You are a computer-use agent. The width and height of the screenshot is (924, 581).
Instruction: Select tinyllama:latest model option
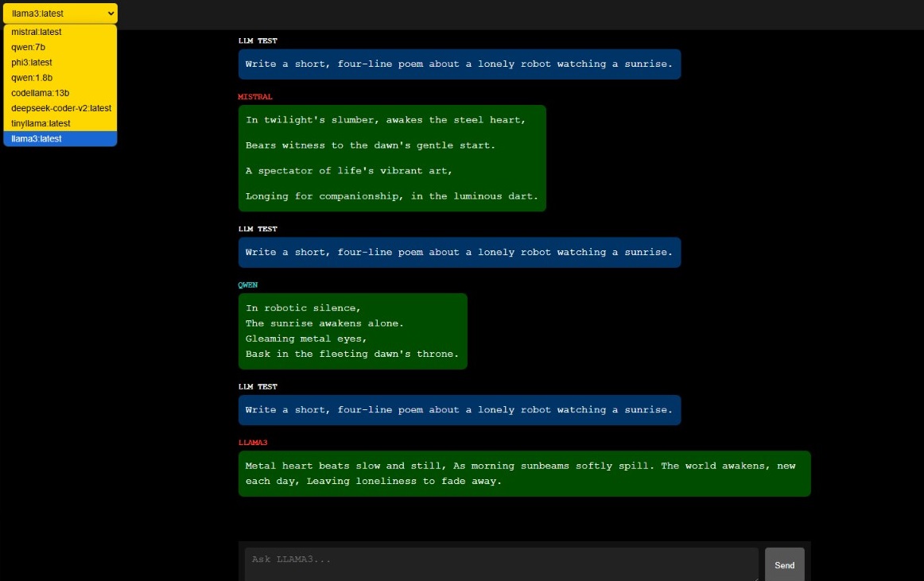[60, 124]
